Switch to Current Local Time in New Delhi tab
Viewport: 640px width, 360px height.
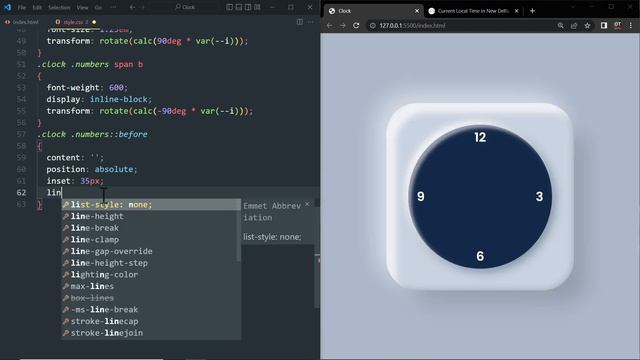[x=473, y=11]
